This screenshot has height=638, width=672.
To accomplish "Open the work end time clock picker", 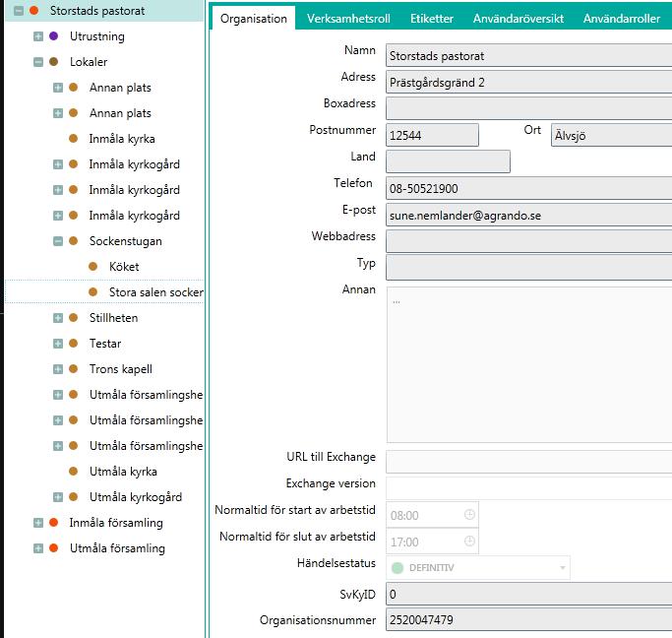I will 469,542.
